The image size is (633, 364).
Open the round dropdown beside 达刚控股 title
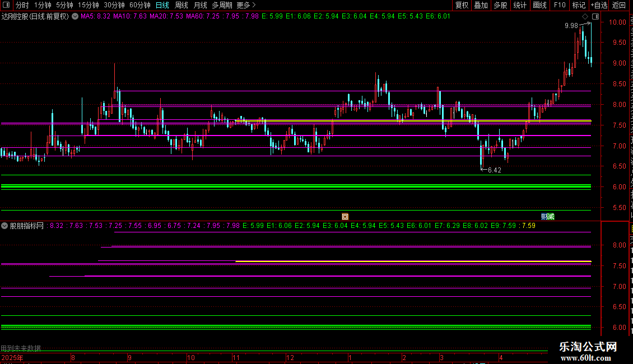tap(75, 17)
